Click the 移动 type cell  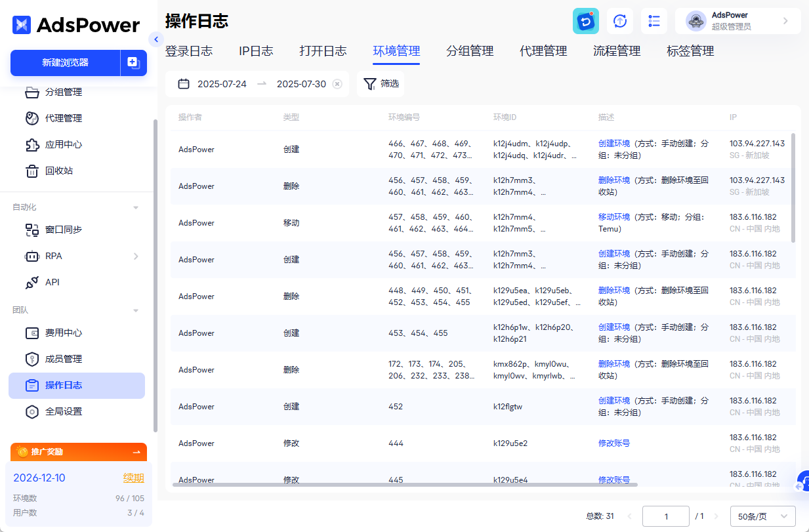click(291, 223)
